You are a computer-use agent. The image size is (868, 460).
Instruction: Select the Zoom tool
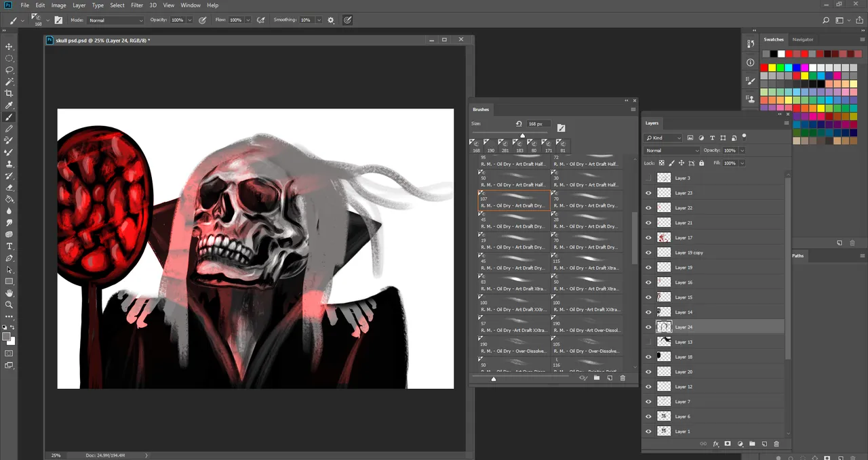(x=9, y=305)
